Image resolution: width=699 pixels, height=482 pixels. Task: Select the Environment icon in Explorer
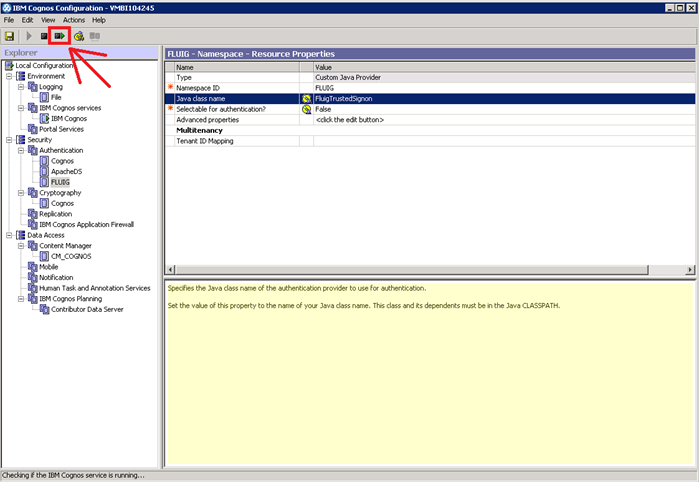[21, 76]
